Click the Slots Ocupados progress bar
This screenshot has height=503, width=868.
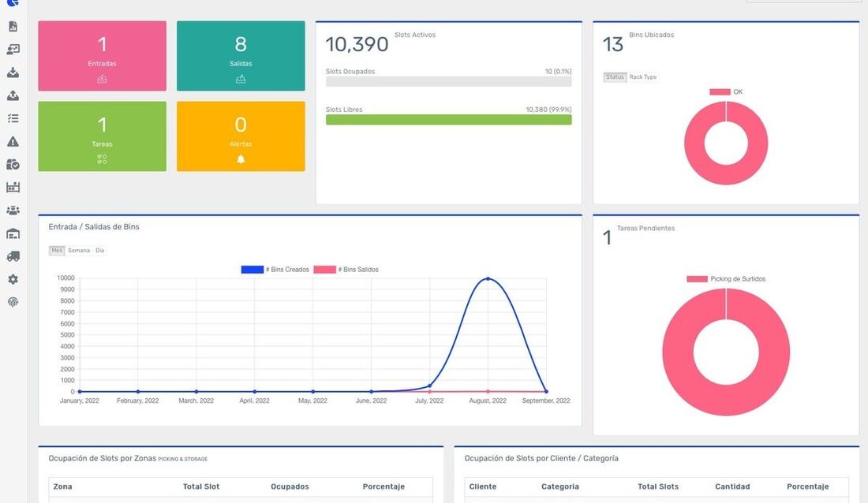448,81
